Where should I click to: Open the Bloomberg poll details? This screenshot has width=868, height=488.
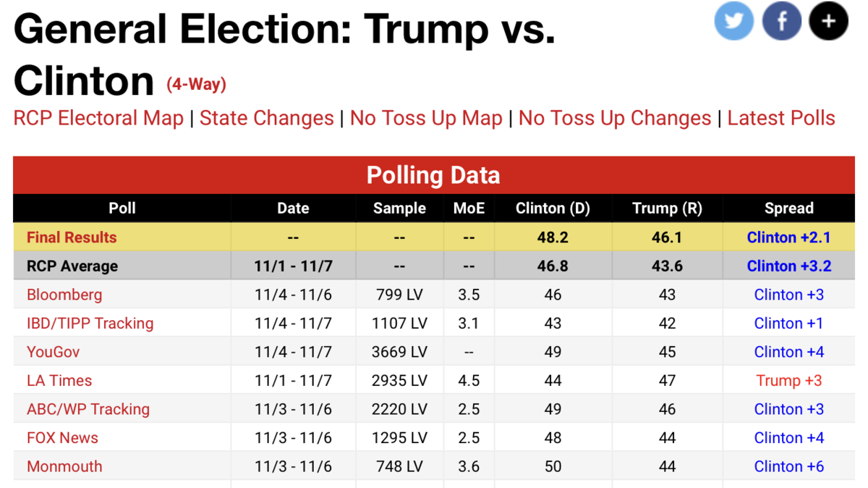[64, 295]
